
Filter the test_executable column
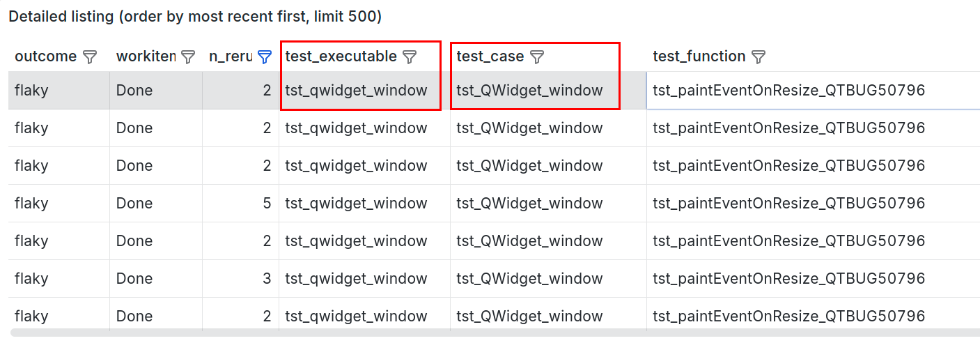(x=410, y=57)
